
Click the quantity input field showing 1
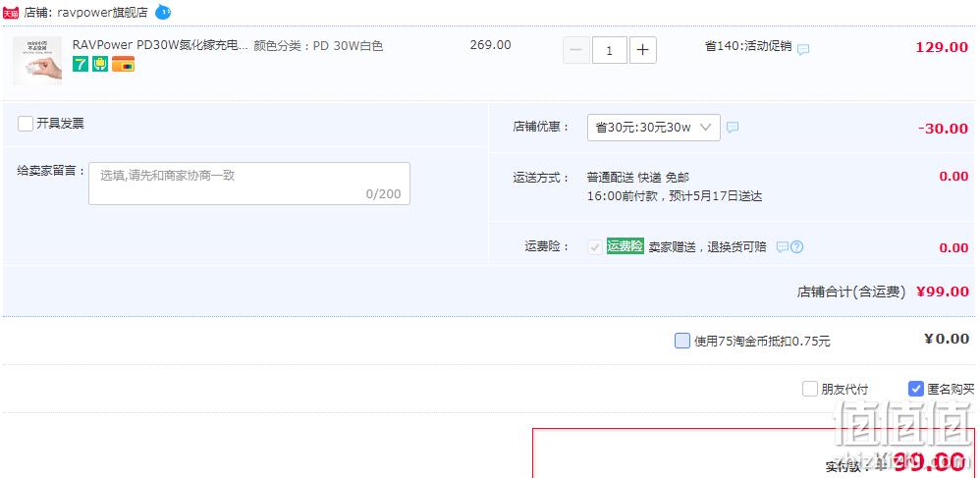[x=610, y=50]
